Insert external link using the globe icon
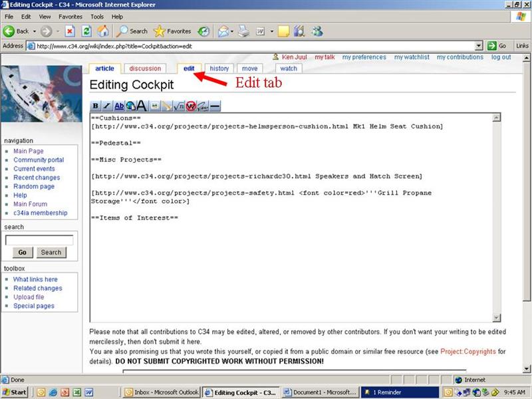The image size is (532, 399). tap(130, 106)
